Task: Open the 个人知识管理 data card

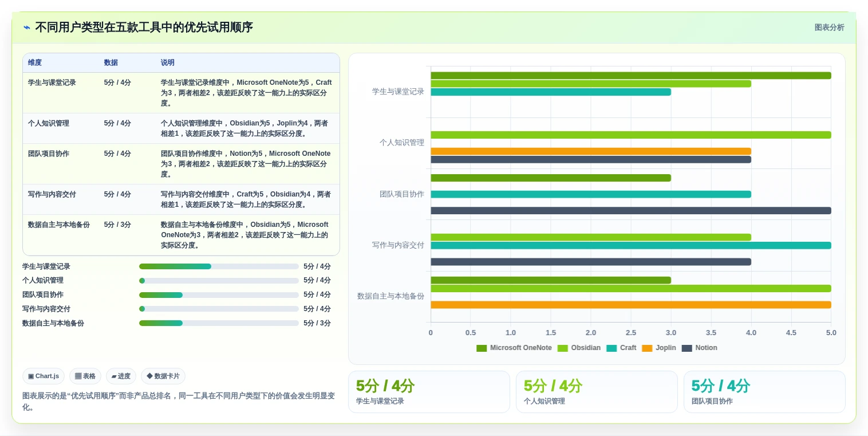Action: coord(597,392)
